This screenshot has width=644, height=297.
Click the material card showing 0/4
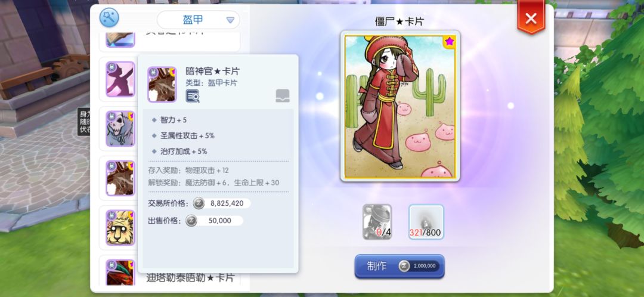click(x=377, y=222)
